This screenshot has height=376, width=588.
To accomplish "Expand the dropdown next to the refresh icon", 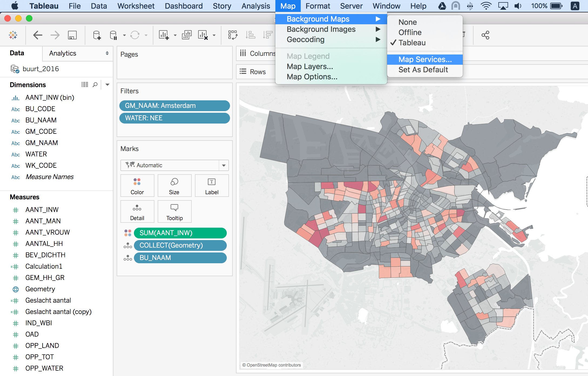I will point(146,35).
